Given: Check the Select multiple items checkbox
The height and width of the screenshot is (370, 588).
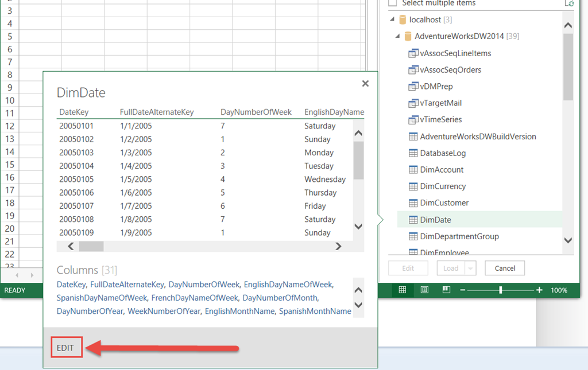Looking at the screenshot, I should (x=393, y=3).
